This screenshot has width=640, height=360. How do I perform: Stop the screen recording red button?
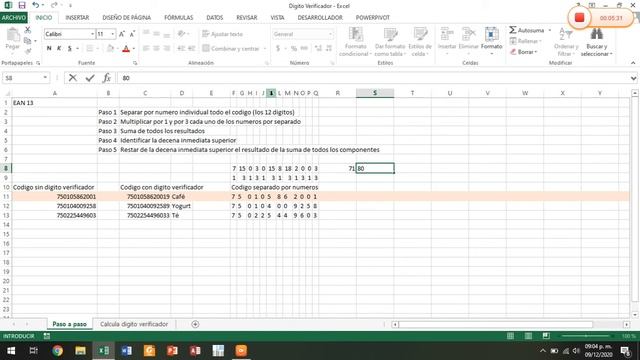pyautogui.click(x=579, y=18)
